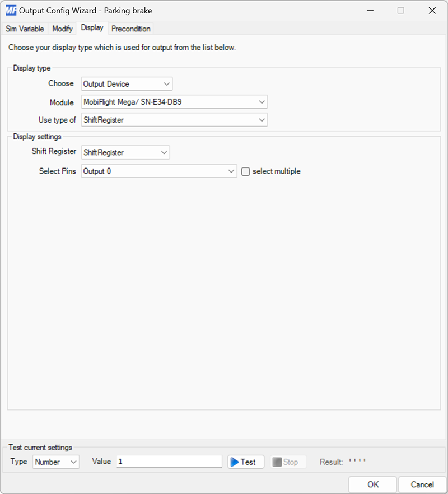This screenshot has height=494, width=448.
Task: Open the Precondition tab
Action: click(130, 29)
